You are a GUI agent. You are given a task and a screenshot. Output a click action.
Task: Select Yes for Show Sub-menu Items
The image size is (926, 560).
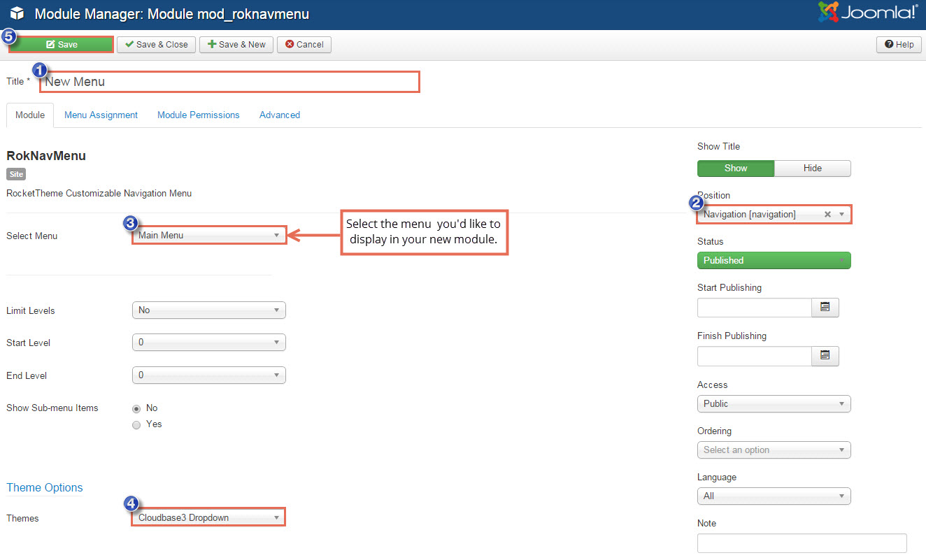click(x=136, y=424)
